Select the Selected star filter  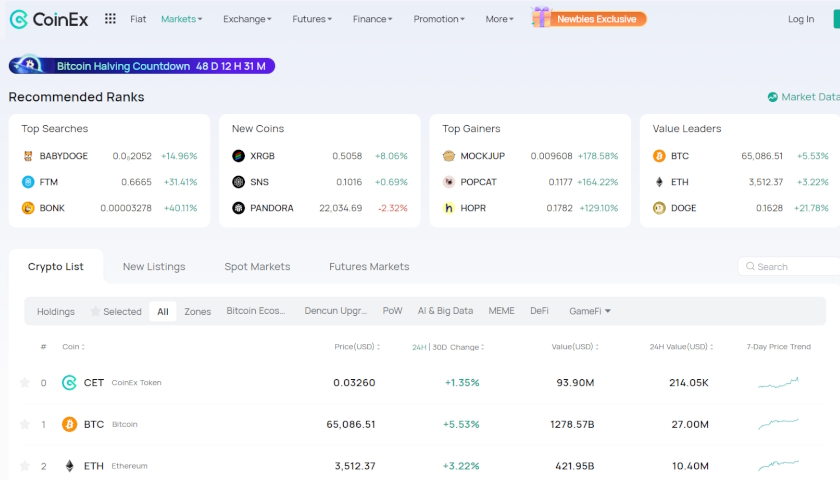(x=116, y=311)
